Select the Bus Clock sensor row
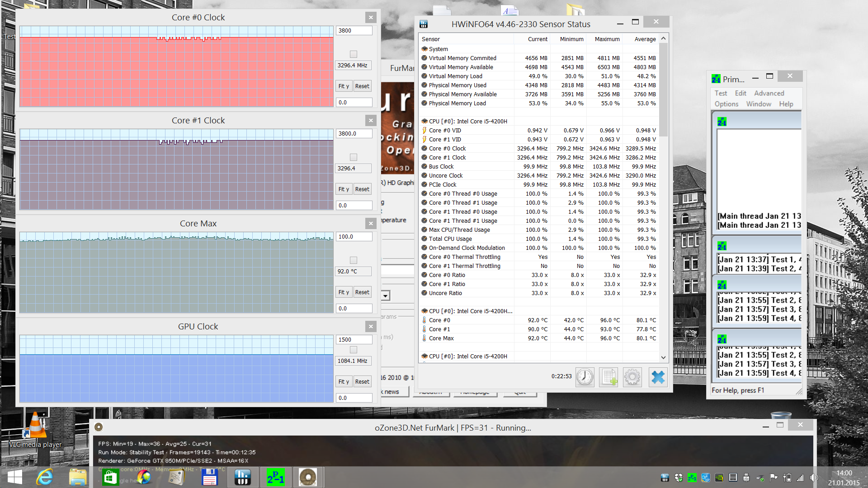The image size is (868, 488). (x=539, y=167)
